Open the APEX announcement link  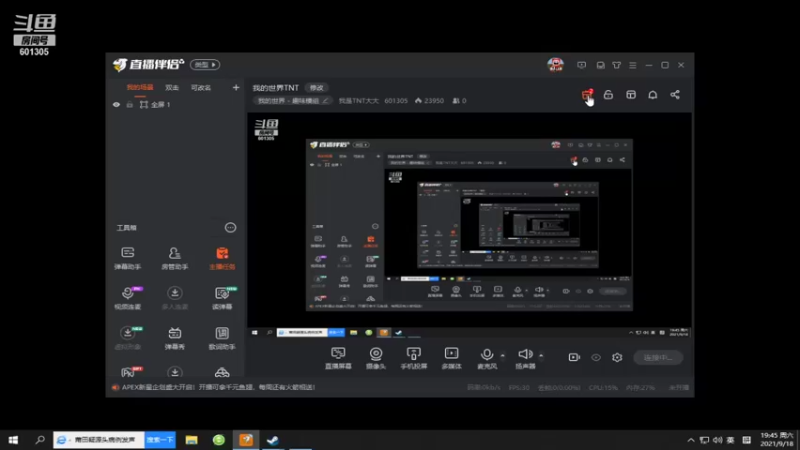point(218,387)
